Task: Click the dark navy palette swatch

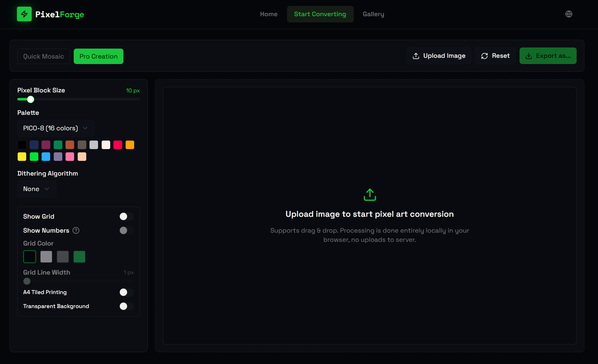Action: point(34,145)
